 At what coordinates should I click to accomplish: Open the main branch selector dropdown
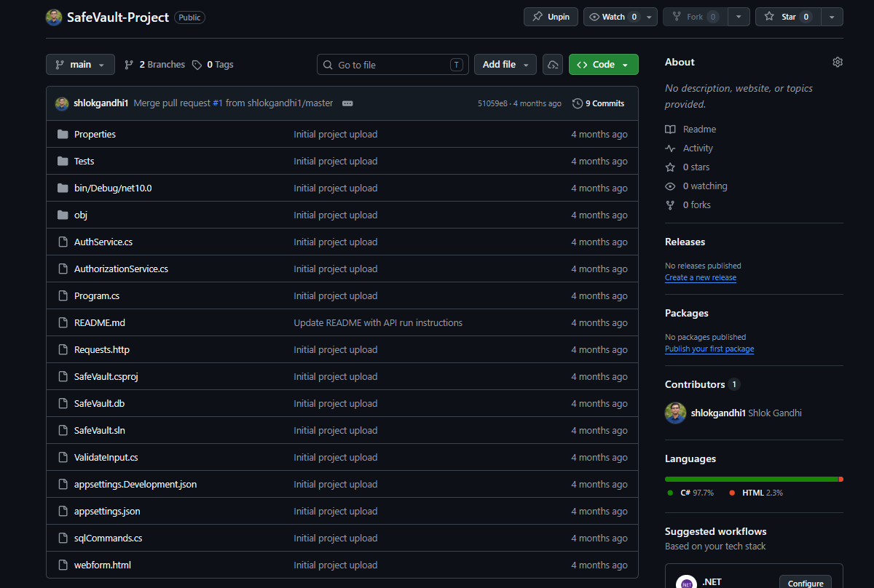pyautogui.click(x=80, y=65)
